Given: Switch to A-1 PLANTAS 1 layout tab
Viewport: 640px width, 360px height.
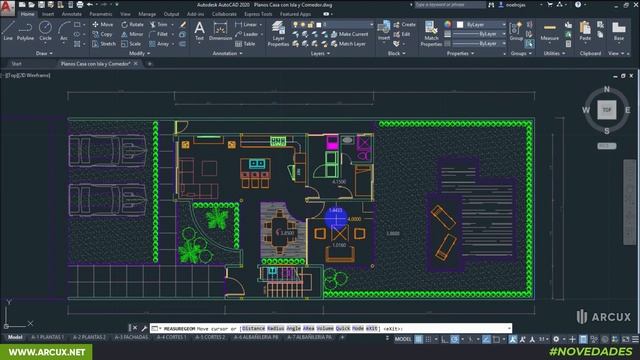Looking at the screenshot, I should 48,338.
